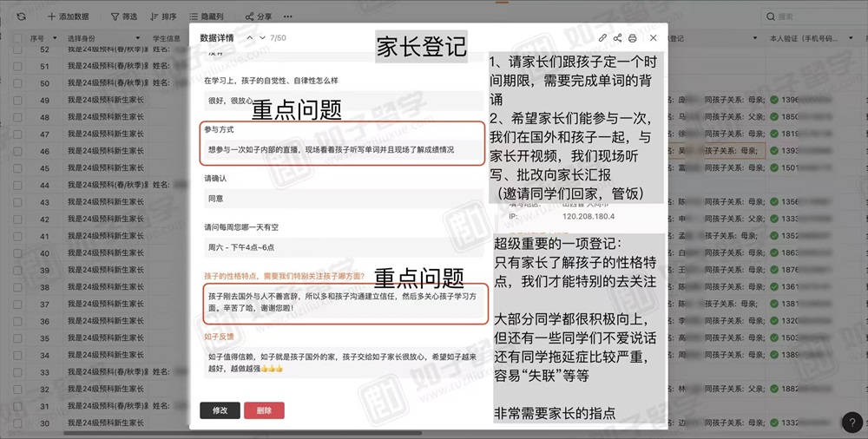This screenshot has width=868, height=439.
Task: Click the IP value 120.208.180.4
Action: (589, 216)
